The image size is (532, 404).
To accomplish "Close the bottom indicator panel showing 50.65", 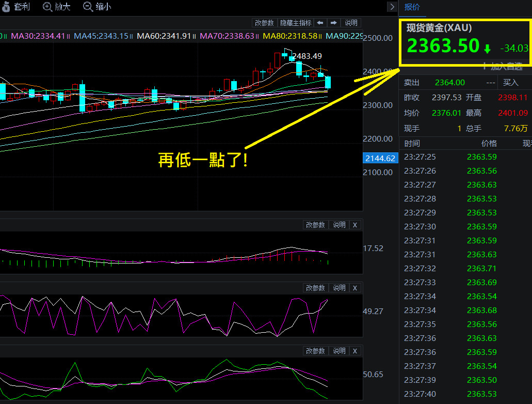I will 354,351.
